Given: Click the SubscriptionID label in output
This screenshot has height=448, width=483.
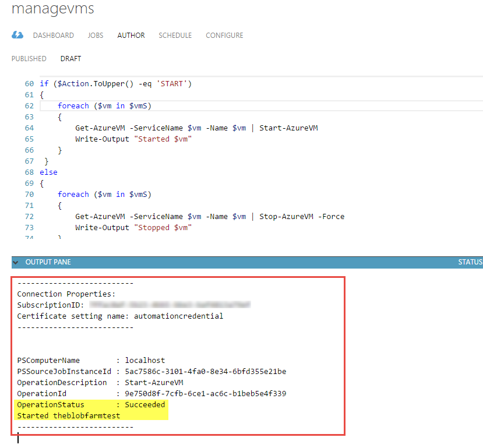Looking at the screenshot, I should click(x=51, y=305).
